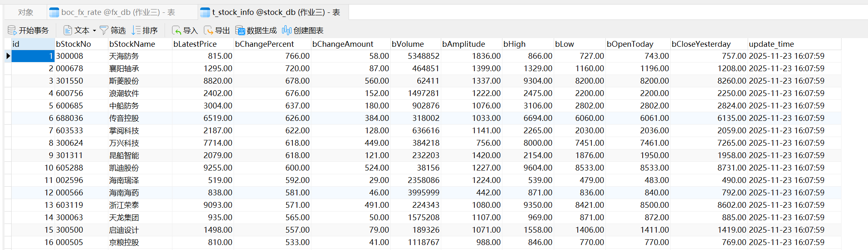
Task: Open the Text (文本) dropdown arrow
Action: pos(94,31)
